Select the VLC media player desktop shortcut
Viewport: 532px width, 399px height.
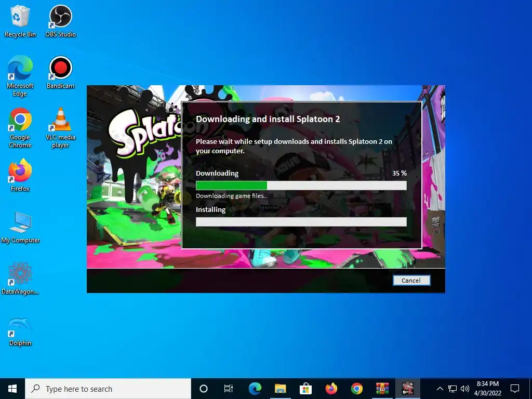60,128
